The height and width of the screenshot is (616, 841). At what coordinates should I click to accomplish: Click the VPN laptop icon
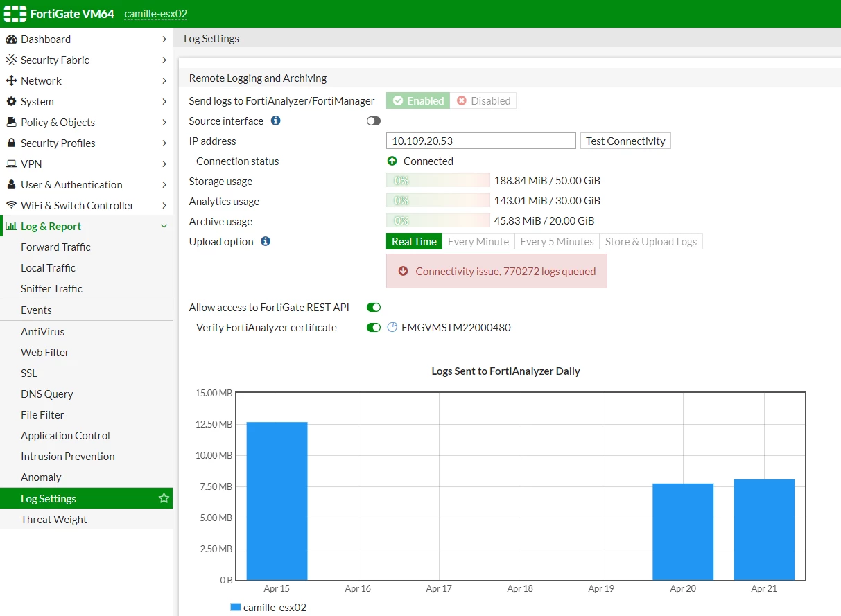click(11, 164)
